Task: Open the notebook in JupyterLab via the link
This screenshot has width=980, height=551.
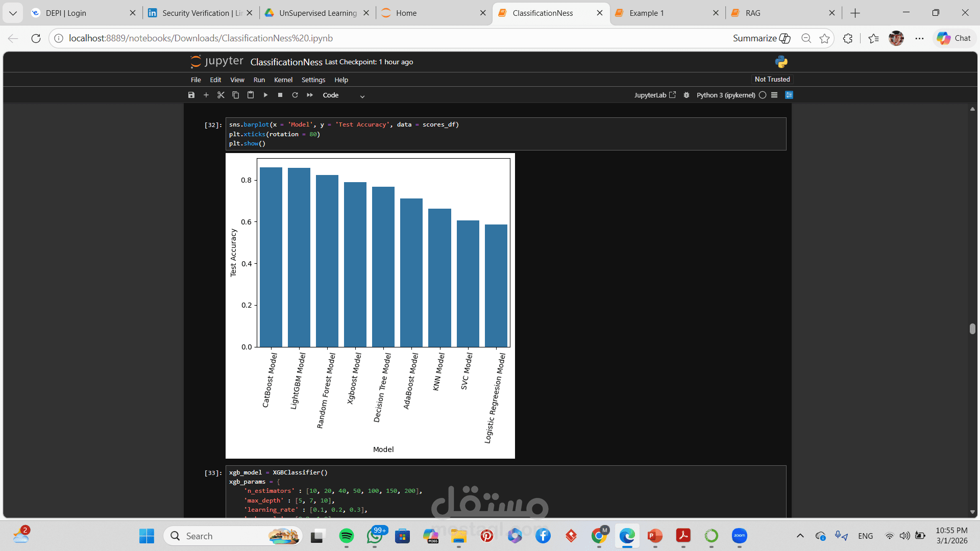Action: 655,95
